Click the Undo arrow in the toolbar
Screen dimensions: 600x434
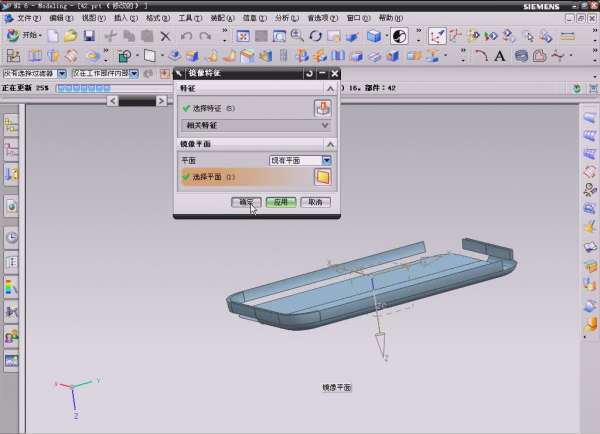pos(187,36)
